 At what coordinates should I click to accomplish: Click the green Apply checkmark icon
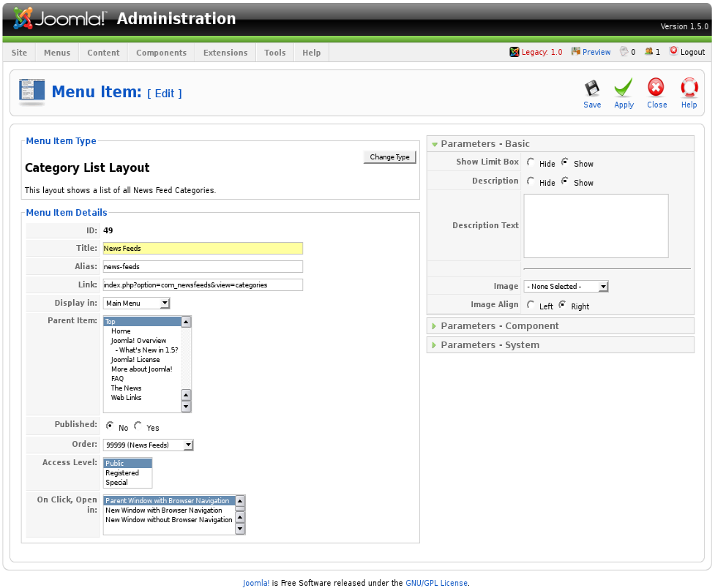click(624, 88)
